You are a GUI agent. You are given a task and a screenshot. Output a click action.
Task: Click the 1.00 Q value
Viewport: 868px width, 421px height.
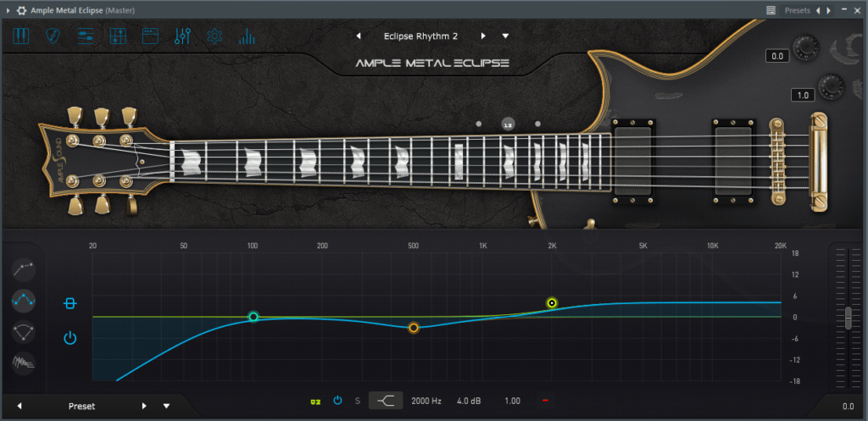[x=512, y=401]
